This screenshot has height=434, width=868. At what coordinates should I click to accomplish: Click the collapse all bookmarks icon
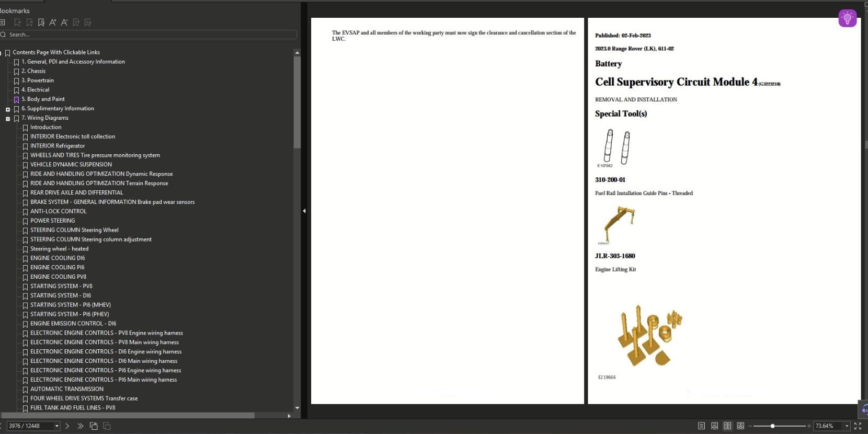(87, 22)
